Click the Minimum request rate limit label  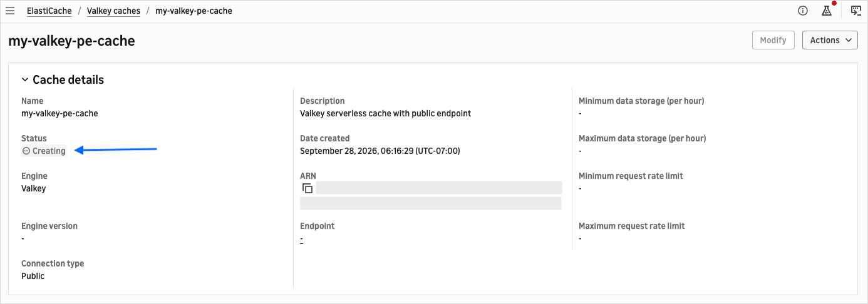(x=631, y=176)
